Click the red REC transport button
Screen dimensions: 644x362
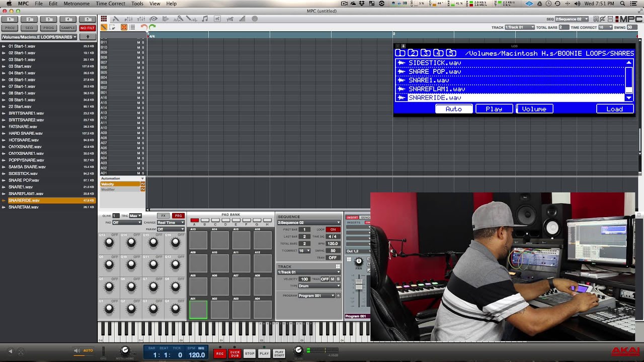click(220, 353)
